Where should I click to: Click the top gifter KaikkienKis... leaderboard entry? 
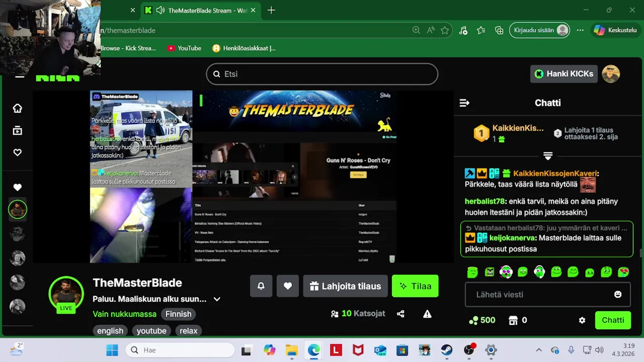[x=509, y=133]
